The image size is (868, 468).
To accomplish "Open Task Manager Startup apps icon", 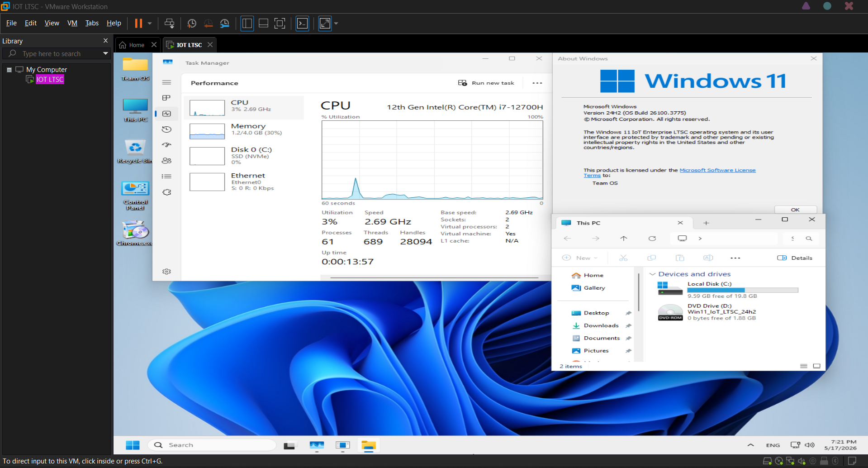I will pos(166,145).
